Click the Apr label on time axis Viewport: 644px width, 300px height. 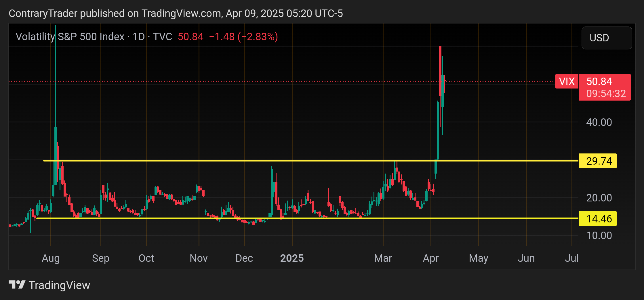pos(431,258)
